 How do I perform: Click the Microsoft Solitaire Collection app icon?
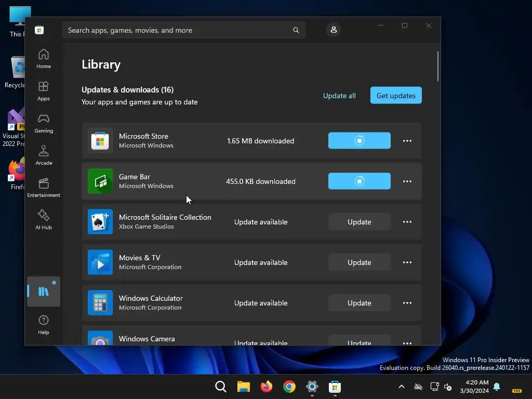pos(100,221)
